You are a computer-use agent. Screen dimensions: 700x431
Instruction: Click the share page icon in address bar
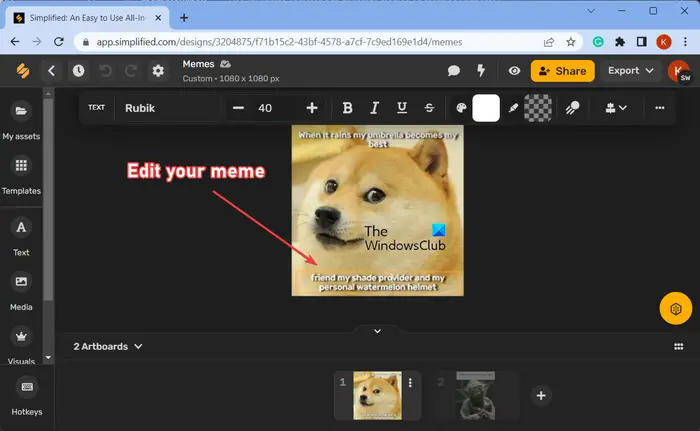549,42
